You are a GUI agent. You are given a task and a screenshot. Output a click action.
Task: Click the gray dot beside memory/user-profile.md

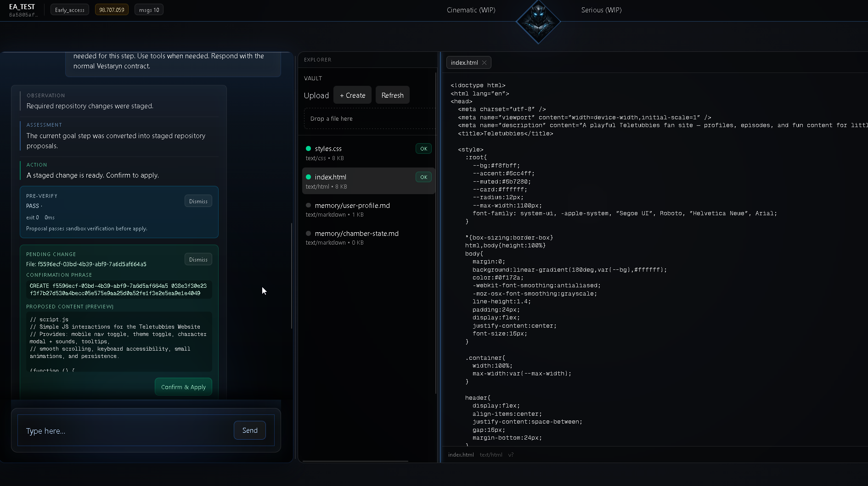coord(308,206)
